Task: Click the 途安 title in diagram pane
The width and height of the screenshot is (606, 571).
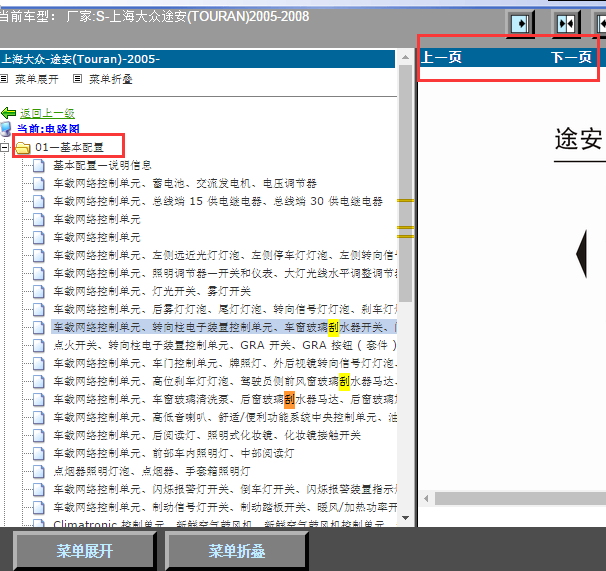Action: pos(579,139)
